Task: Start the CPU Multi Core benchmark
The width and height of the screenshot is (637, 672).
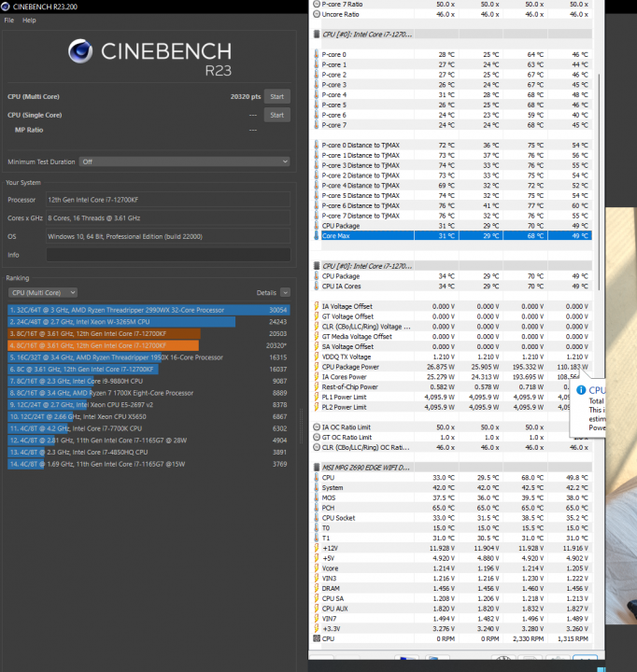Action: (276, 96)
